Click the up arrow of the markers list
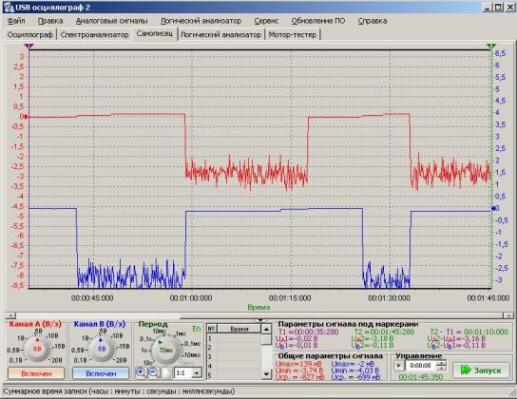517x399 pixels. (266, 329)
